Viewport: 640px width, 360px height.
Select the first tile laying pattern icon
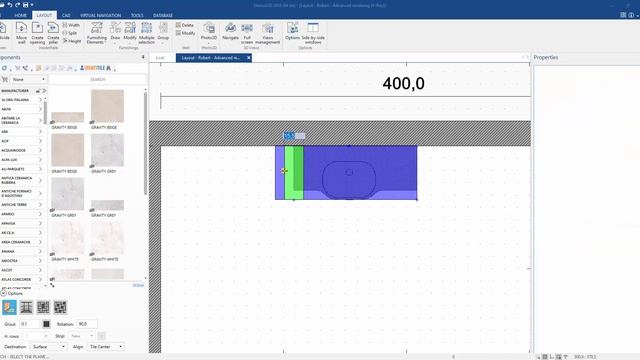point(9,307)
